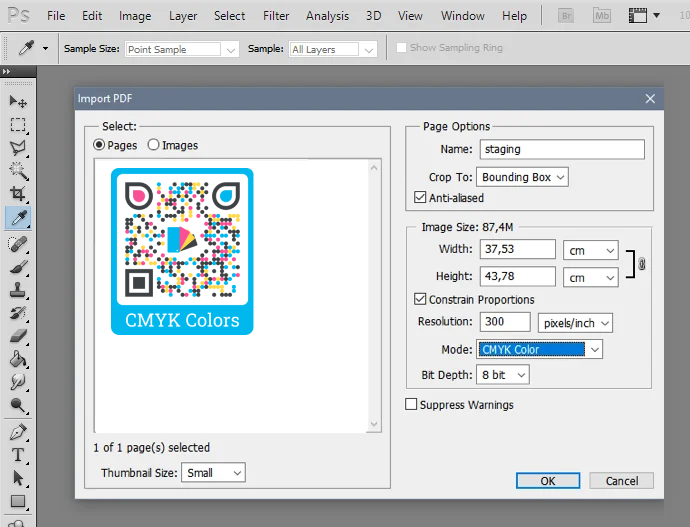The height and width of the screenshot is (527, 690).
Task: Open the Mode CMYK Color dropdown
Action: pos(539,349)
